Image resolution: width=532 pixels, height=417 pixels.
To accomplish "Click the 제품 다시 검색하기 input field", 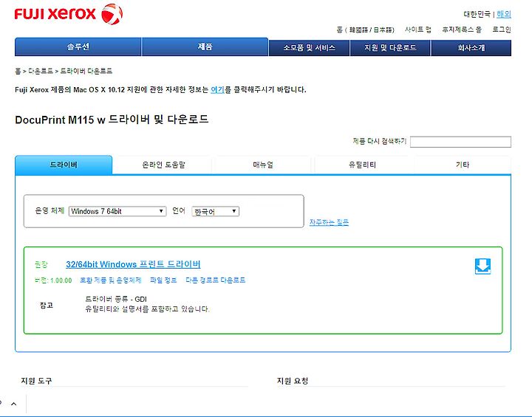I will pyautogui.click(x=460, y=142).
